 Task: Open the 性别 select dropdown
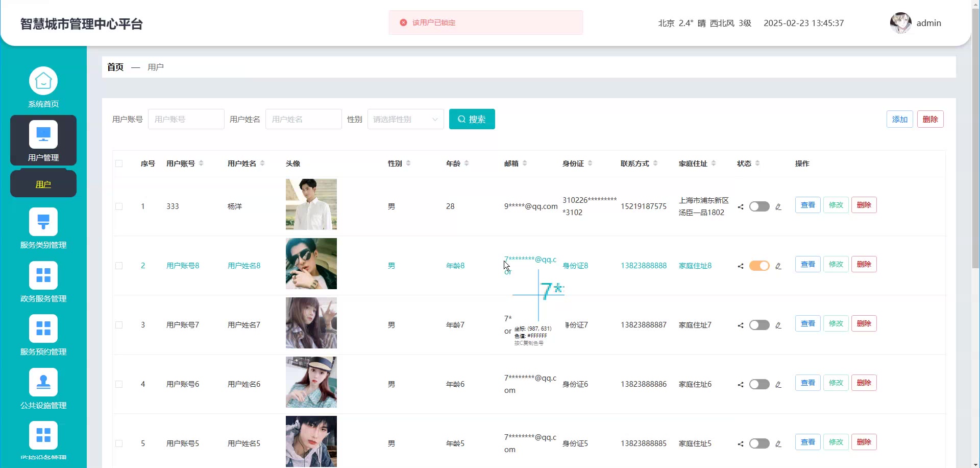pyautogui.click(x=405, y=119)
